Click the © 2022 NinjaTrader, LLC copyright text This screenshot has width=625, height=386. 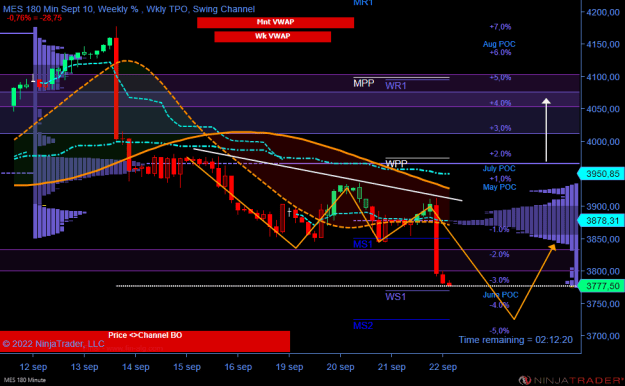(x=53, y=344)
